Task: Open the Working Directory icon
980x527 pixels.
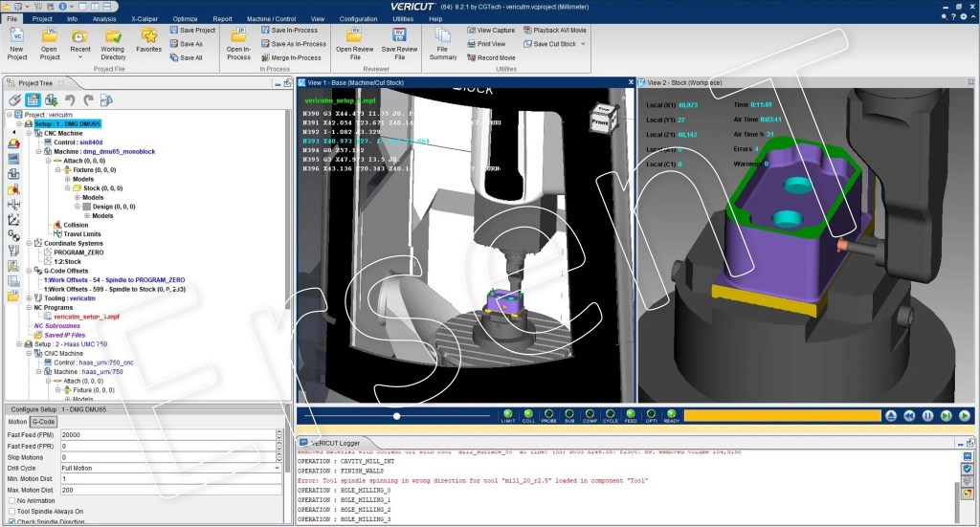Action: [113, 36]
